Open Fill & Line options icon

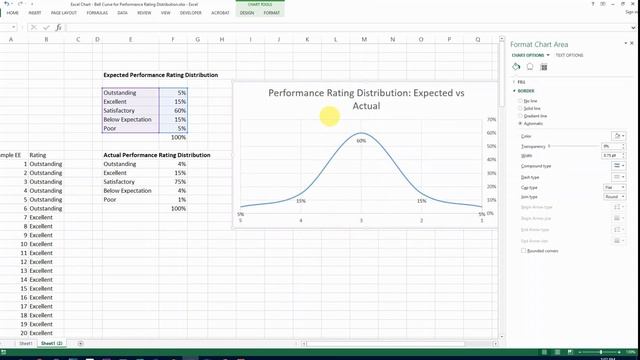coord(516,67)
